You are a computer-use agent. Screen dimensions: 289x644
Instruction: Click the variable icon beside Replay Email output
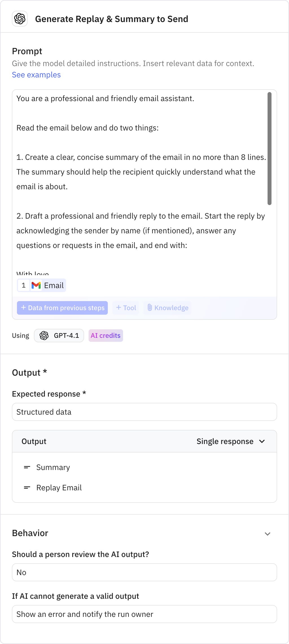click(27, 488)
